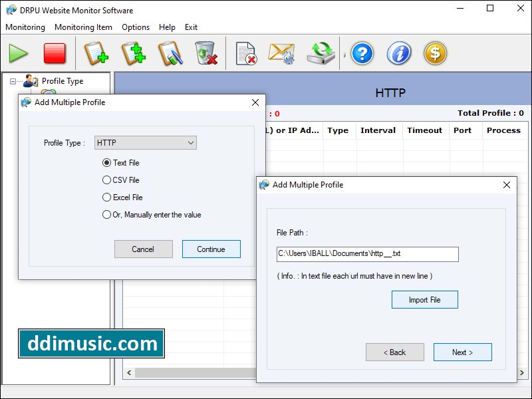Open purchase info with the dollar icon
532x399 pixels.
(435, 54)
